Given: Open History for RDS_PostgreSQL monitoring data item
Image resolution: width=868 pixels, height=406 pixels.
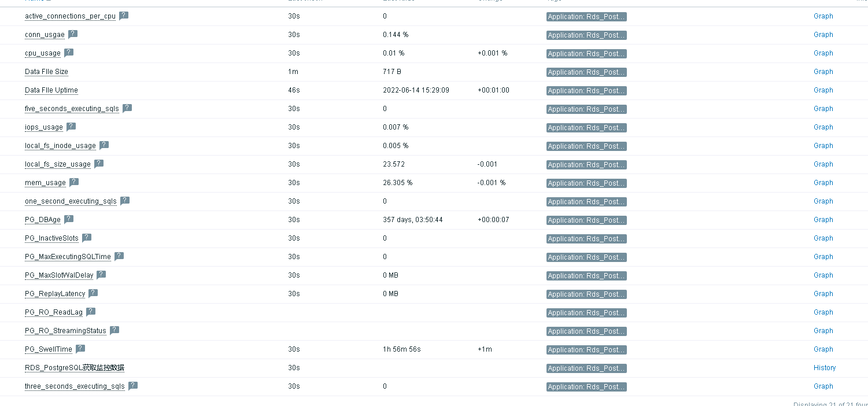Looking at the screenshot, I should tap(824, 368).
